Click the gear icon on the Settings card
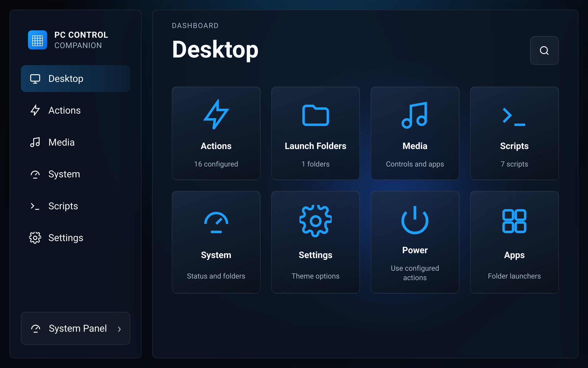 click(x=315, y=221)
